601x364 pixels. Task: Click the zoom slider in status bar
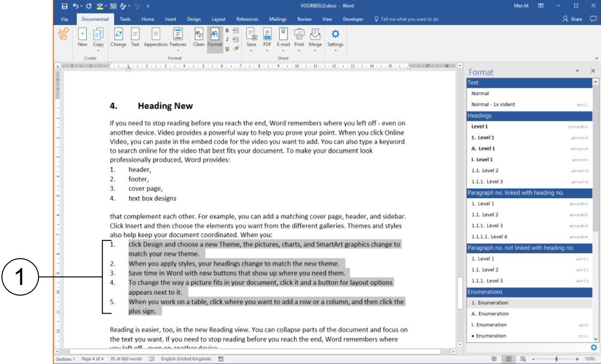click(x=556, y=359)
